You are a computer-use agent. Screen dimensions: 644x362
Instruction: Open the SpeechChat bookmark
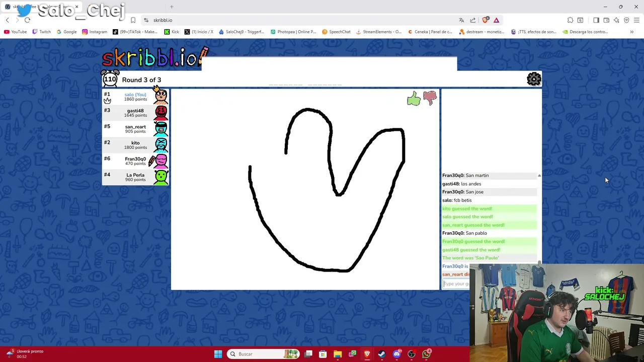(x=336, y=32)
